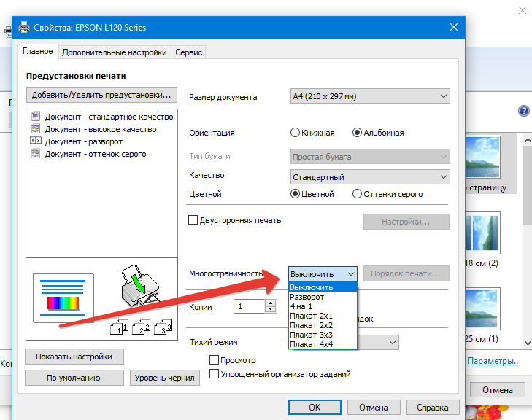Switch to the Главное tab
The width and height of the screenshot is (532, 420).
[38, 51]
